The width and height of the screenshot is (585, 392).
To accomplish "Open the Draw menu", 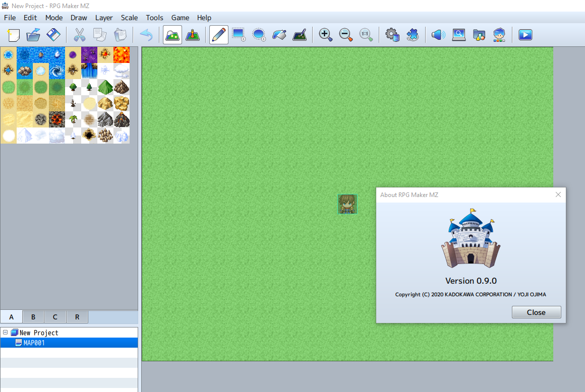I will (79, 18).
